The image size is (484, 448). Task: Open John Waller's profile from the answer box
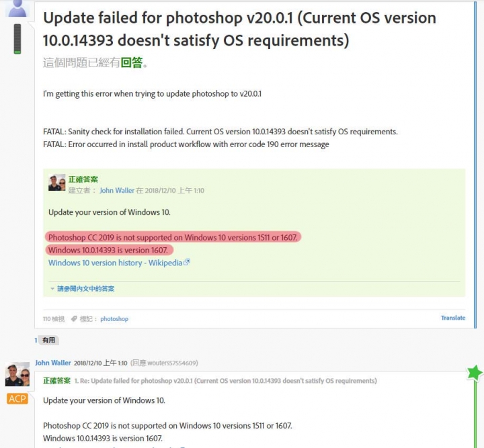pyautogui.click(x=117, y=191)
